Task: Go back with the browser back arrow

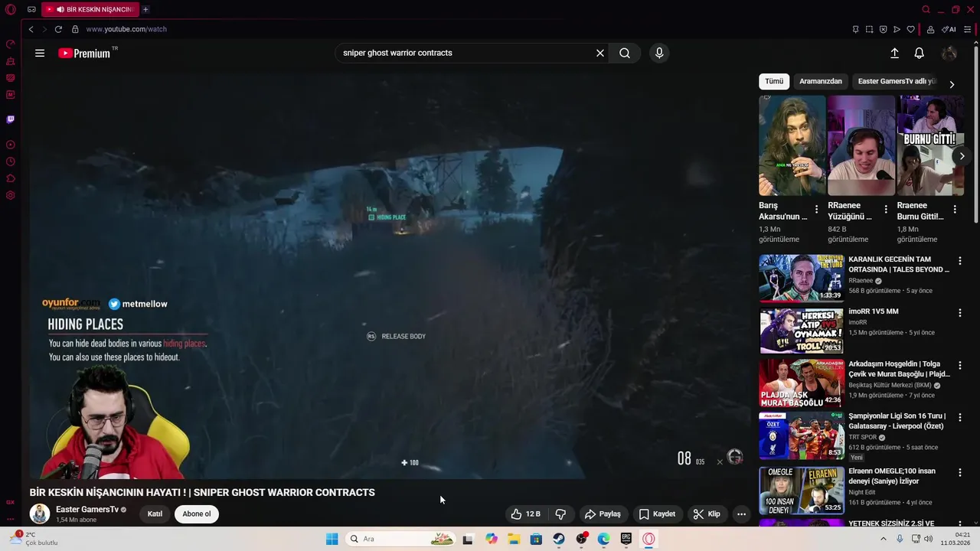Action: click(x=31, y=29)
